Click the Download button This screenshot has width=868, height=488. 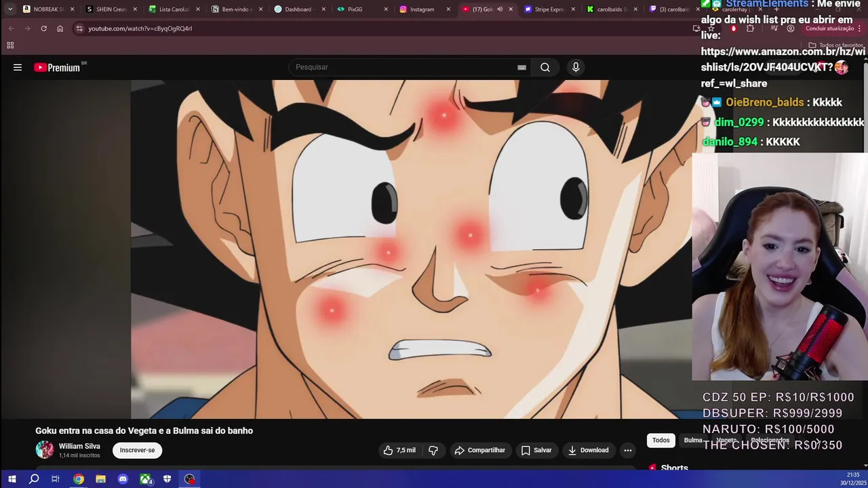pos(588,450)
